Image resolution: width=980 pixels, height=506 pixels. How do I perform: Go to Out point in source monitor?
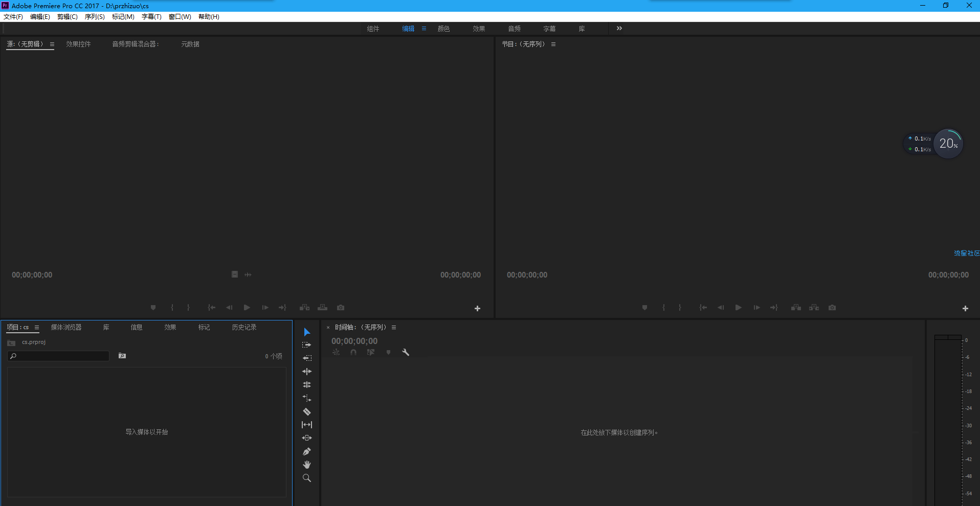point(282,308)
